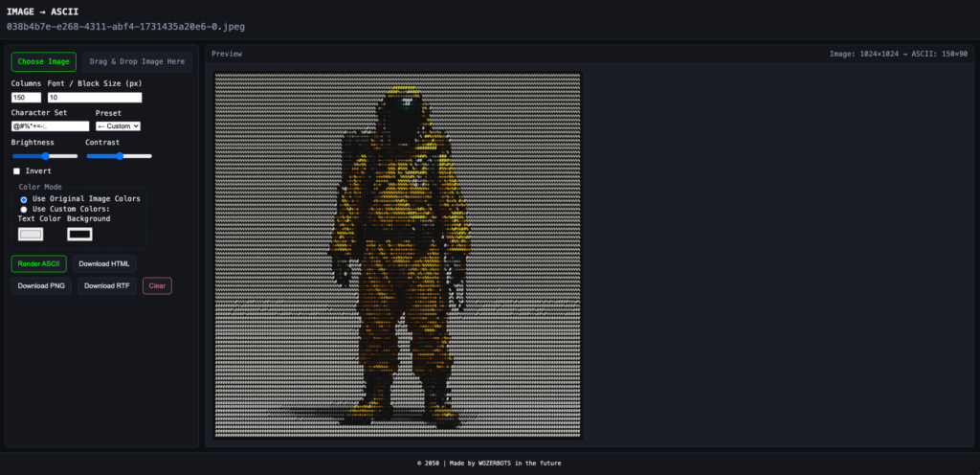
Task: Select Use Original Image Colors option
Action: tap(24, 199)
